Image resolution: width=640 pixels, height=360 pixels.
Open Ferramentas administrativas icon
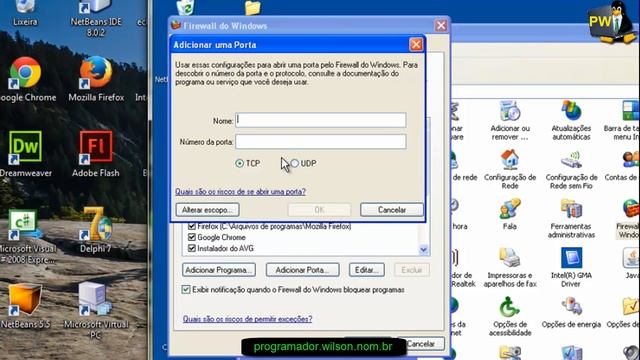[571, 209]
